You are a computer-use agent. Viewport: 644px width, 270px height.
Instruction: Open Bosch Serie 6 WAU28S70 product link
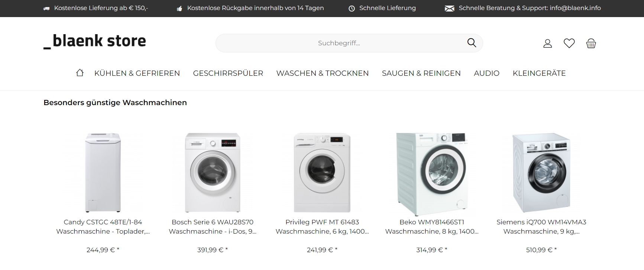click(213, 227)
